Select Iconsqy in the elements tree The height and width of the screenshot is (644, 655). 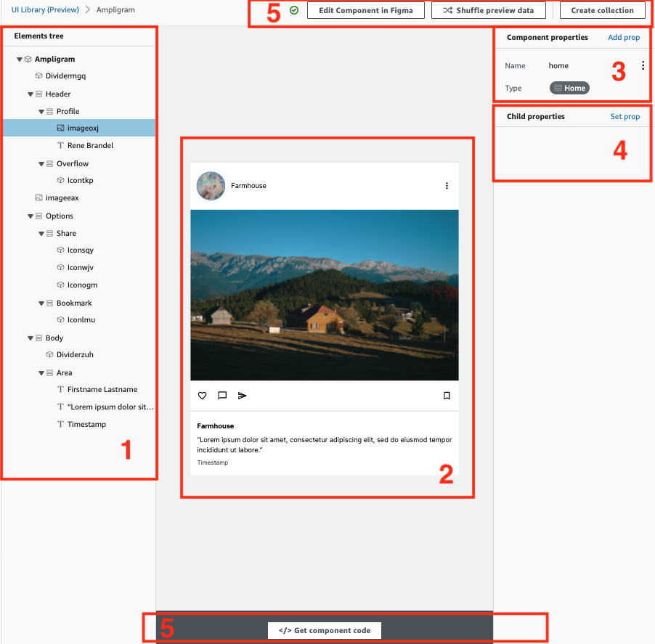(x=80, y=250)
